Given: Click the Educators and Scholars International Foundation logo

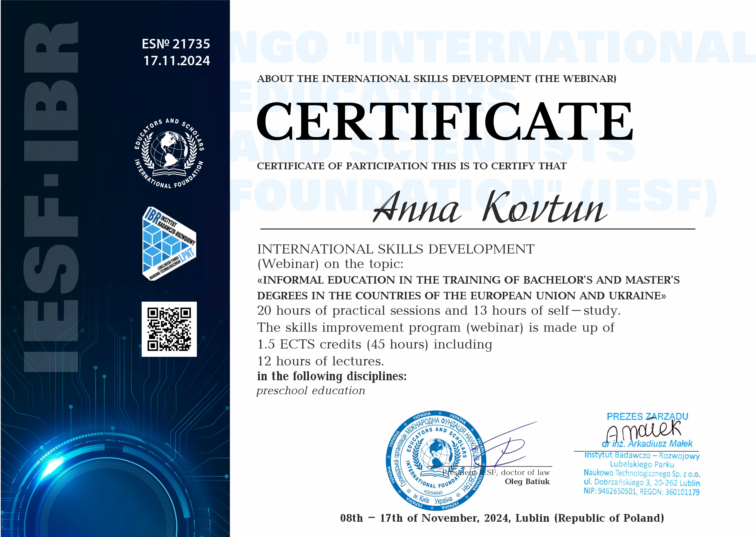Looking at the screenshot, I should point(169,153).
